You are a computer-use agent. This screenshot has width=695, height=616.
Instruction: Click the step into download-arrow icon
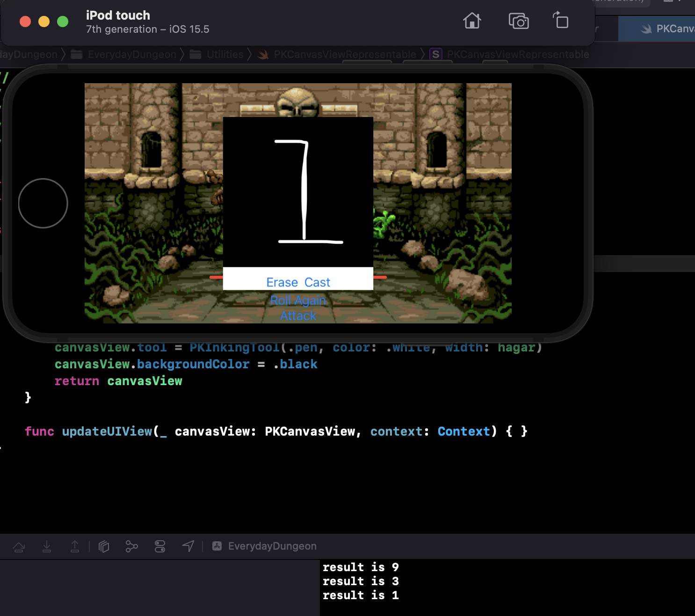[47, 546]
